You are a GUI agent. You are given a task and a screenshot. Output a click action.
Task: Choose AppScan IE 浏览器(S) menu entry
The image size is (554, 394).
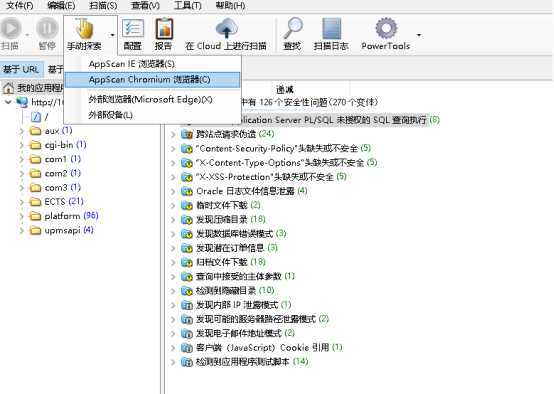(x=152, y=64)
